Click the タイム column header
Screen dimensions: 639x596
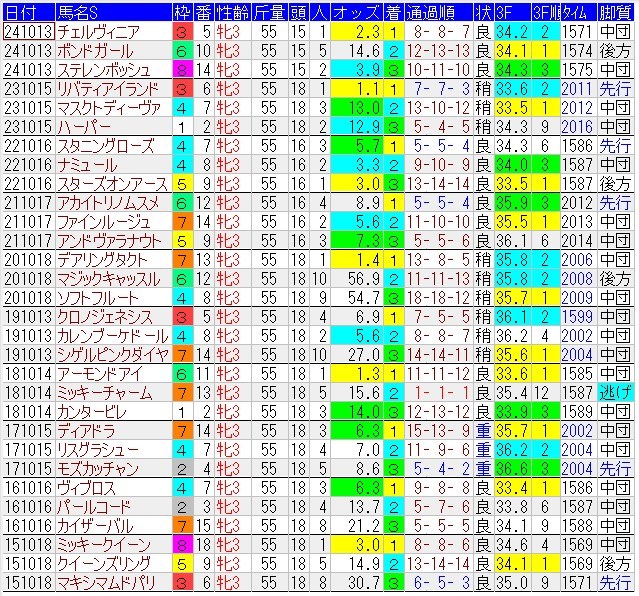[x=576, y=11]
